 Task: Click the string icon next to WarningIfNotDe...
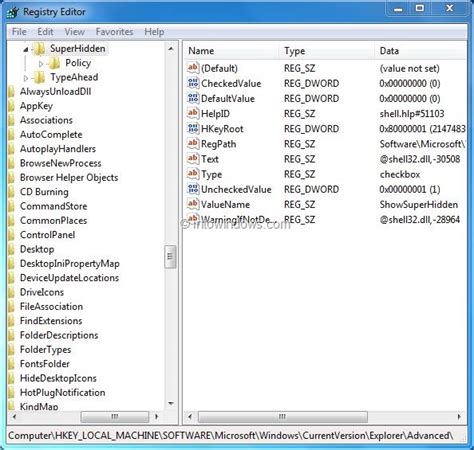193,219
